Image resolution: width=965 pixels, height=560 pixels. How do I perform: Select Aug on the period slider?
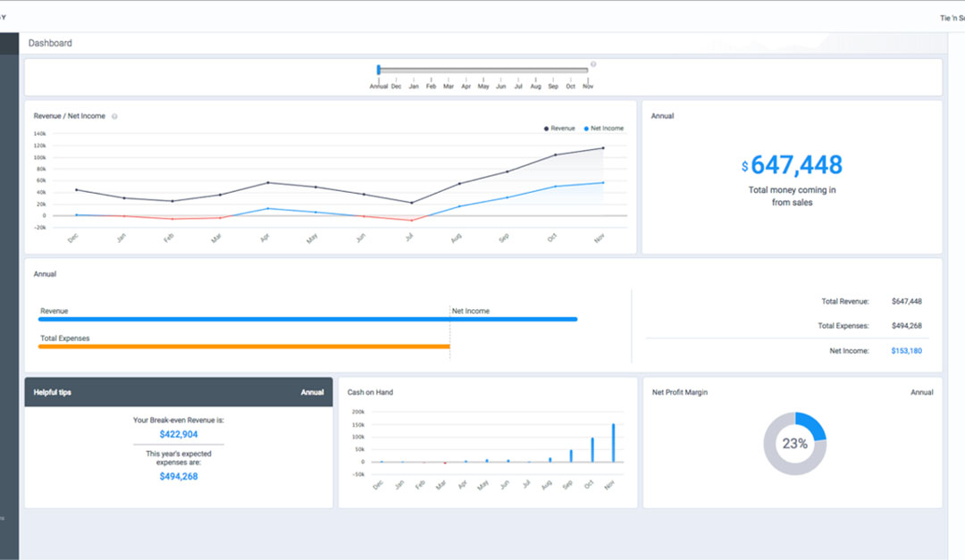point(536,87)
